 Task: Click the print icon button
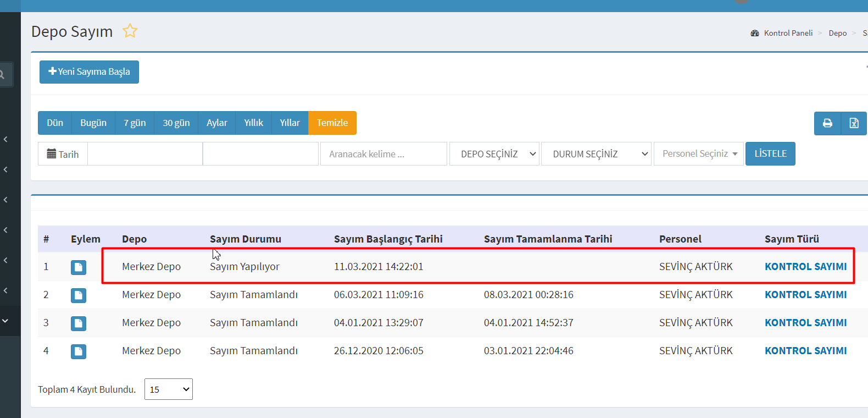[827, 123]
